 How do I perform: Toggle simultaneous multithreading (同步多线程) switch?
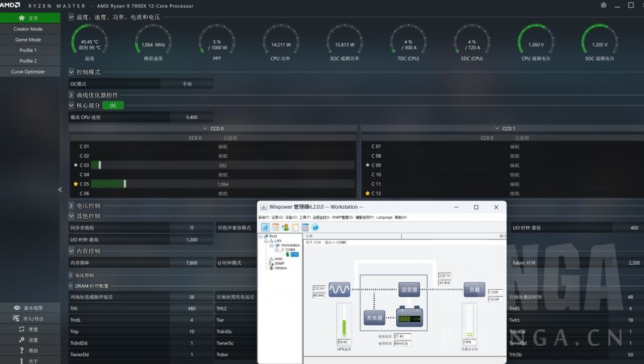(x=191, y=228)
